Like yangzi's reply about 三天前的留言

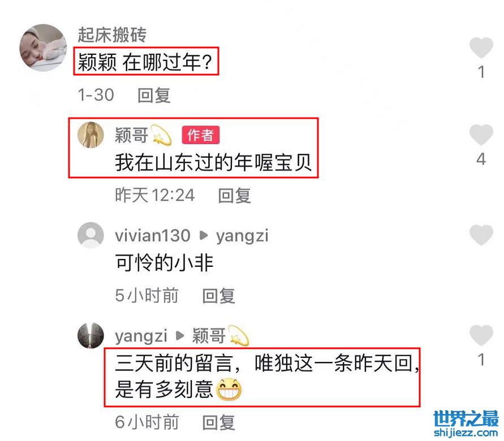(481, 335)
